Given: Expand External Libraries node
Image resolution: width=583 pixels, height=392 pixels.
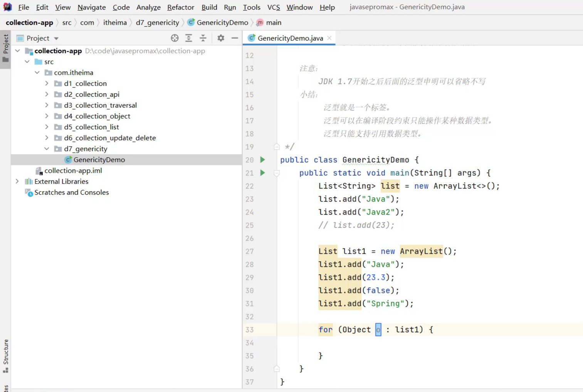Looking at the screenshot, I should click(17, 181).
